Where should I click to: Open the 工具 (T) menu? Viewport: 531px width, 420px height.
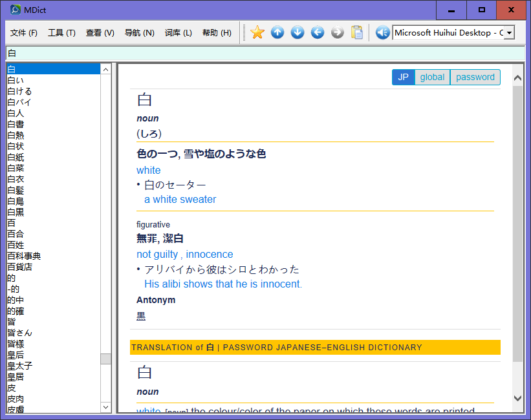tap(61, 32)
